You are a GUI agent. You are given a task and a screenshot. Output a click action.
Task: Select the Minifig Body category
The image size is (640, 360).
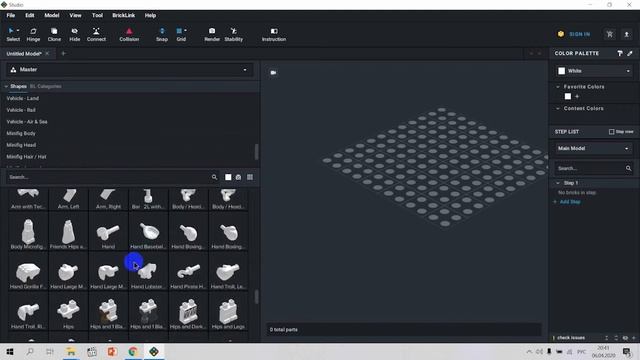[x=21, y=133]
